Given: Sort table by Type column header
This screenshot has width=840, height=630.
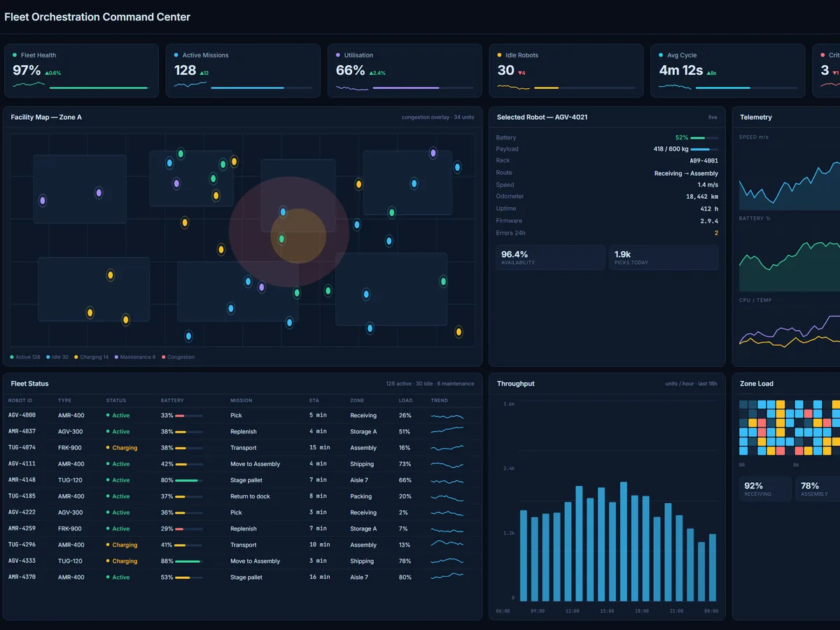Looking at the screenshot, I should point(64,400).
